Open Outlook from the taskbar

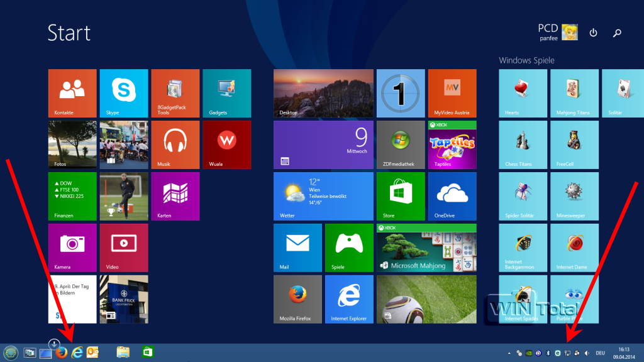coord(92,353)
